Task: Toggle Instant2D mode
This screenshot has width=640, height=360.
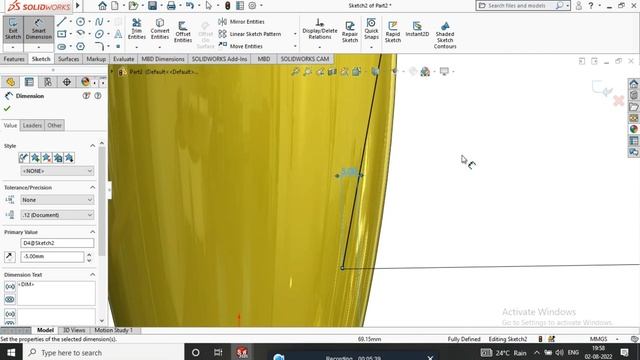Action: (x=417, y=29)
